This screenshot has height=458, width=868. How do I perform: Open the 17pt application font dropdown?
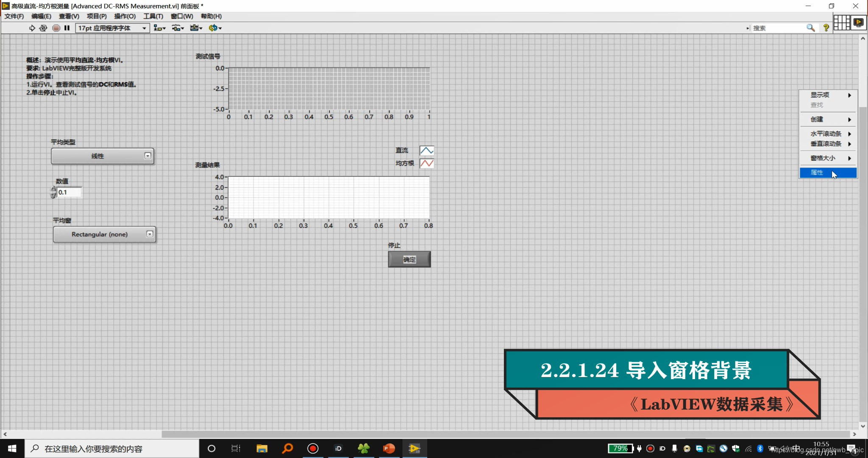pos(112,28)
